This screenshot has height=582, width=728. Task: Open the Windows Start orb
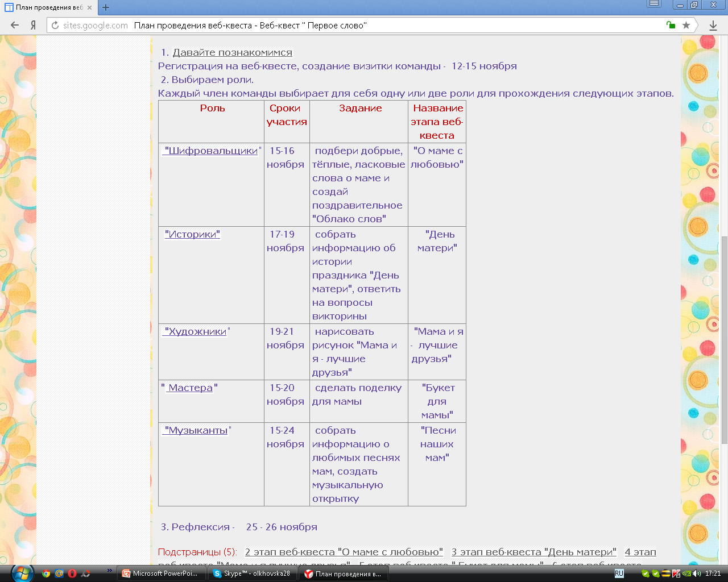point(22,573)
